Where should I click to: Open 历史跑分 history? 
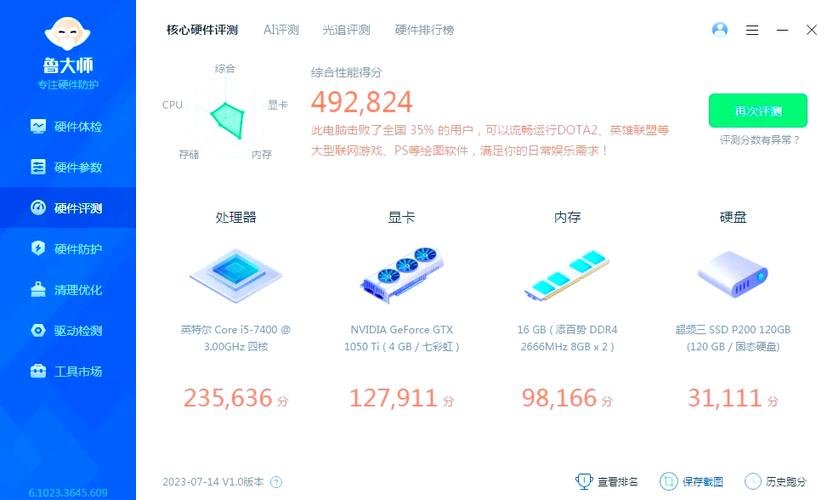(775, 481)
